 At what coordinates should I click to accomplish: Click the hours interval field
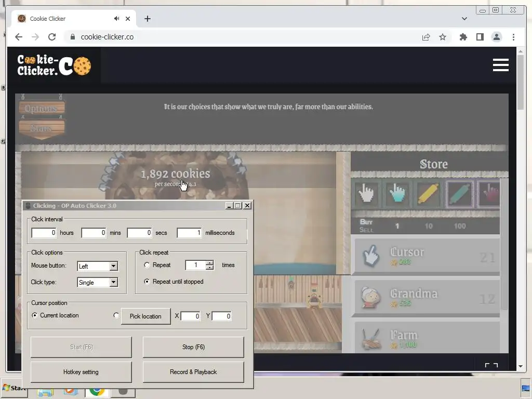click(44, 233)
